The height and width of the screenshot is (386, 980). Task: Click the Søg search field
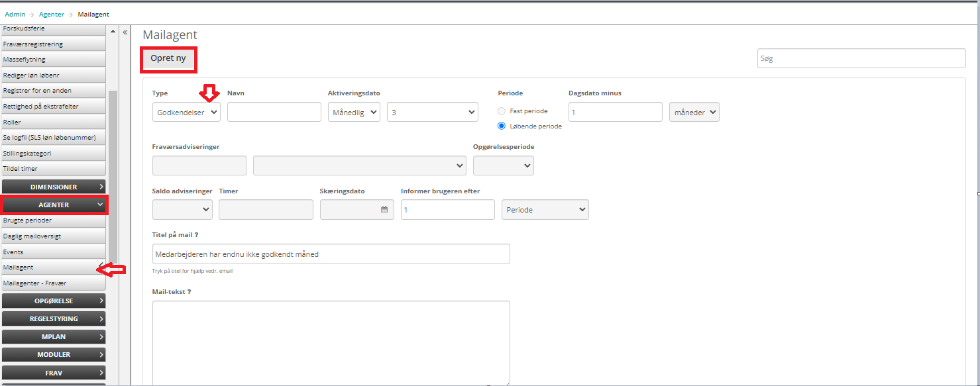tap(861, 58)
